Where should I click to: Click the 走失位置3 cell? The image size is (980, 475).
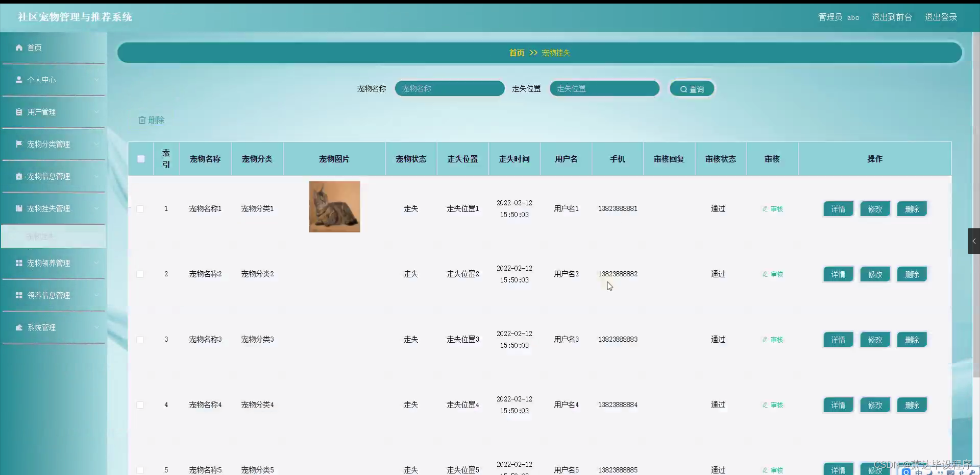point(463,339)
